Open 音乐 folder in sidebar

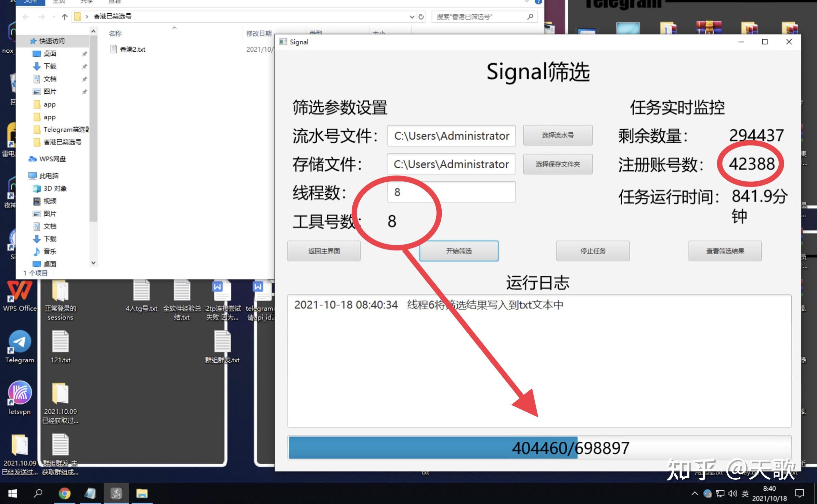tap(45, 251)
